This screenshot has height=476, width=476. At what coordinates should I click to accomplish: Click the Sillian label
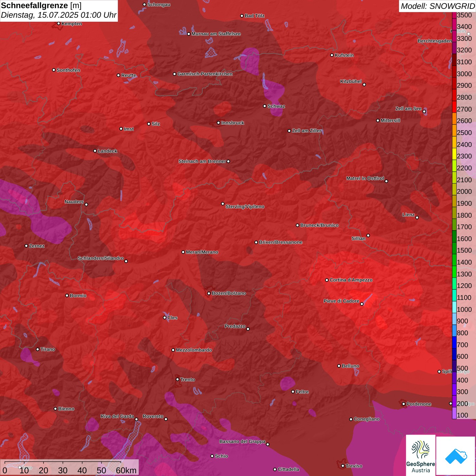click(358, 238)
